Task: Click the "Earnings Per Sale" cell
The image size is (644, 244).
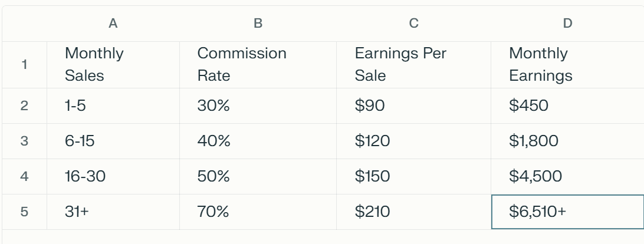Action: pyautogui.click(x=413, y=65)
